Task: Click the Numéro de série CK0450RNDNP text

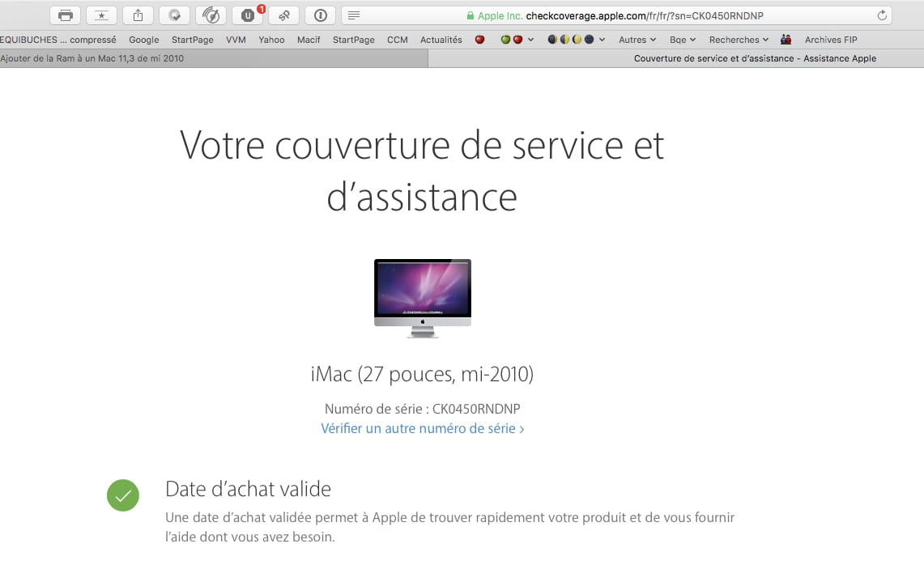Action: tap(422, 409)
